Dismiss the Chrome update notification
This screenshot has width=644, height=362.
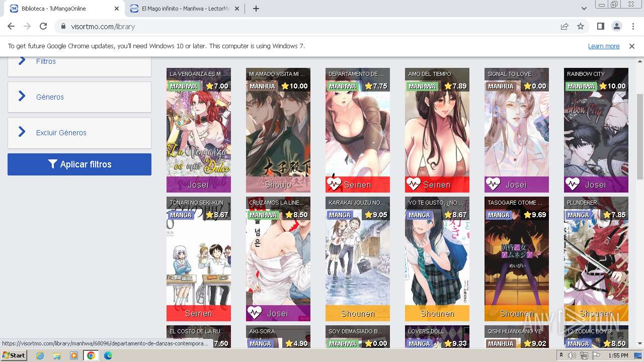(x=632, y=46)
